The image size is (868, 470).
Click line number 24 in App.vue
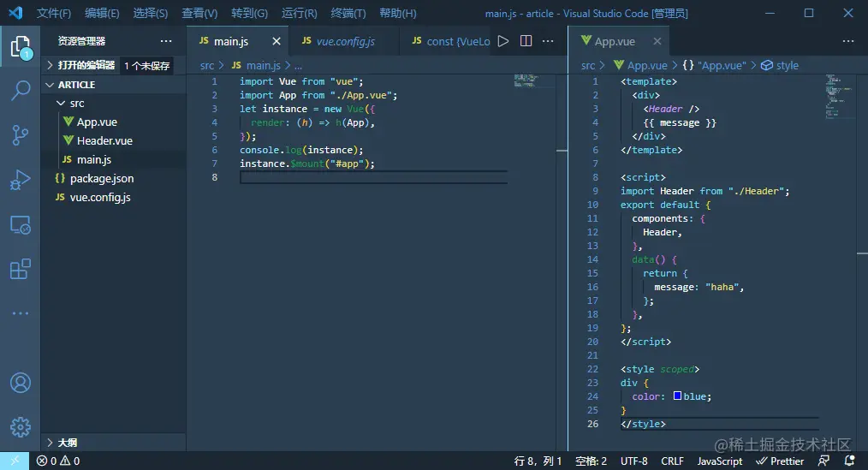592,396
